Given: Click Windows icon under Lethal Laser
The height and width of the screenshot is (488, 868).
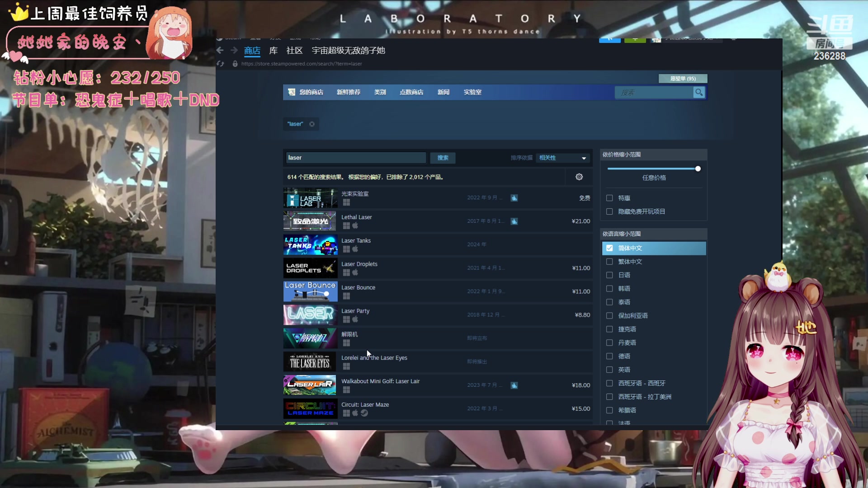Looking at the screenshot, I should [x=346, y=225].
